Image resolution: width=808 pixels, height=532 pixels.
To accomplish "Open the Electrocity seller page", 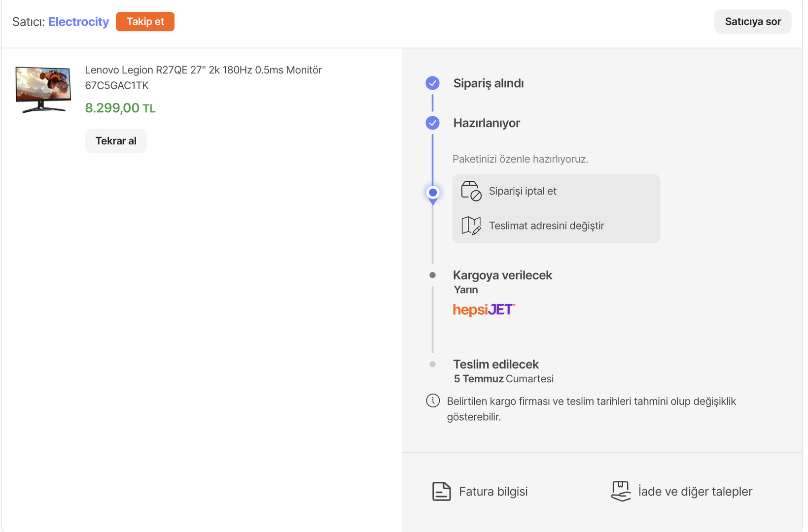I will tap(78, 22).
